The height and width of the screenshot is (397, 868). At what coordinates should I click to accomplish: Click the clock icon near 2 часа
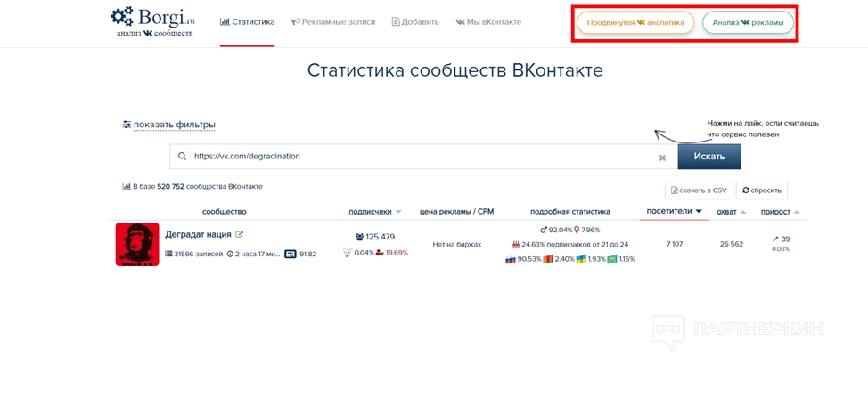[x=230, y=254]
